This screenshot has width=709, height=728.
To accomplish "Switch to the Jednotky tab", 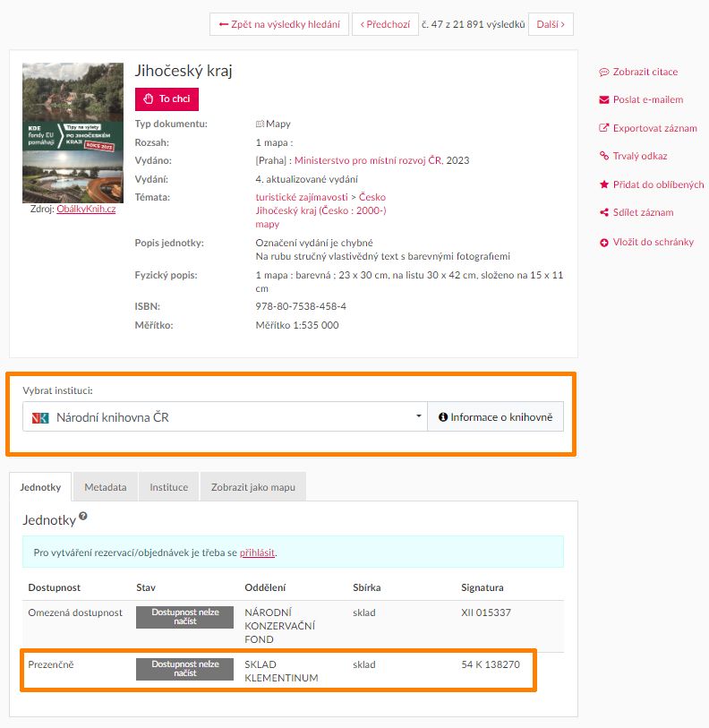I will tap(40, 487).
